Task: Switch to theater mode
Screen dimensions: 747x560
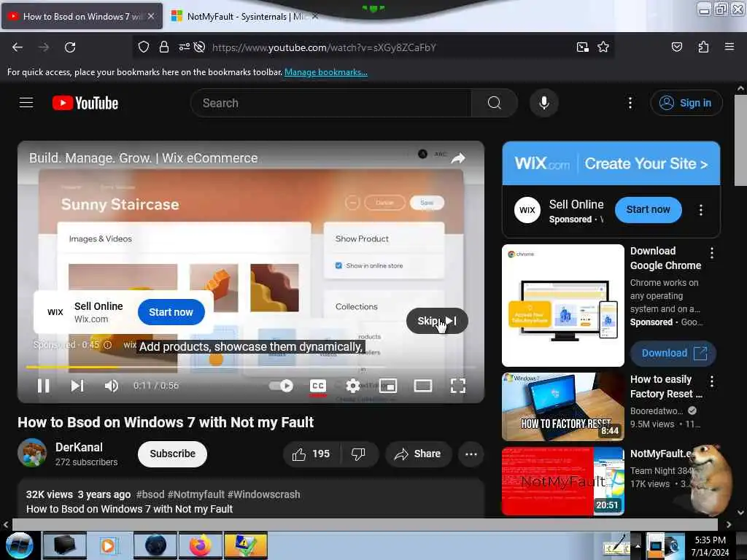Action: click(423, 386)
